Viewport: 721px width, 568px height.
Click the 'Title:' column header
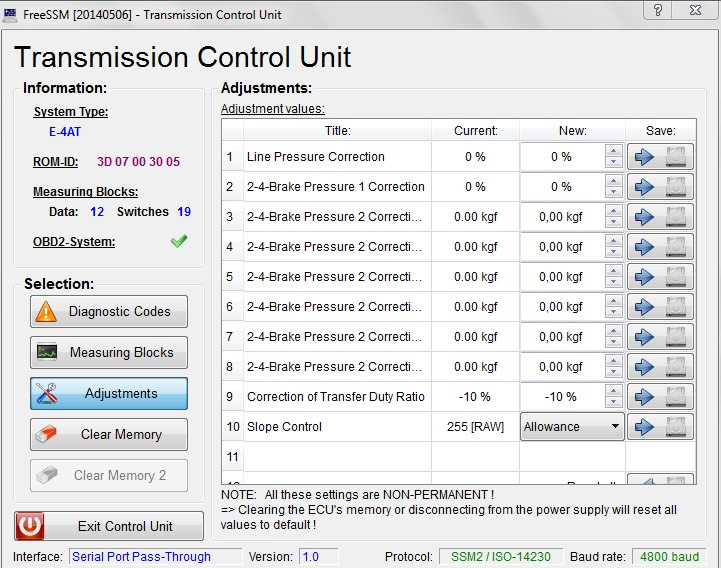[338, 131]
